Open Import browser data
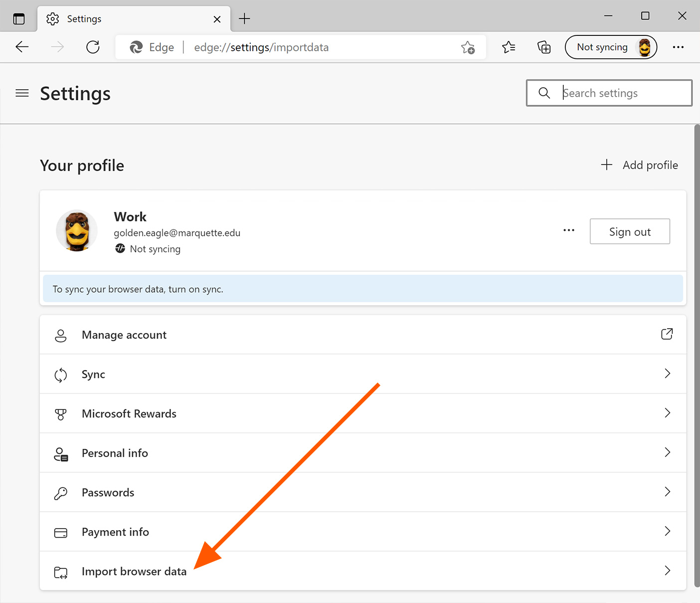This screenshot has width=700, height=603. point(134,571)
